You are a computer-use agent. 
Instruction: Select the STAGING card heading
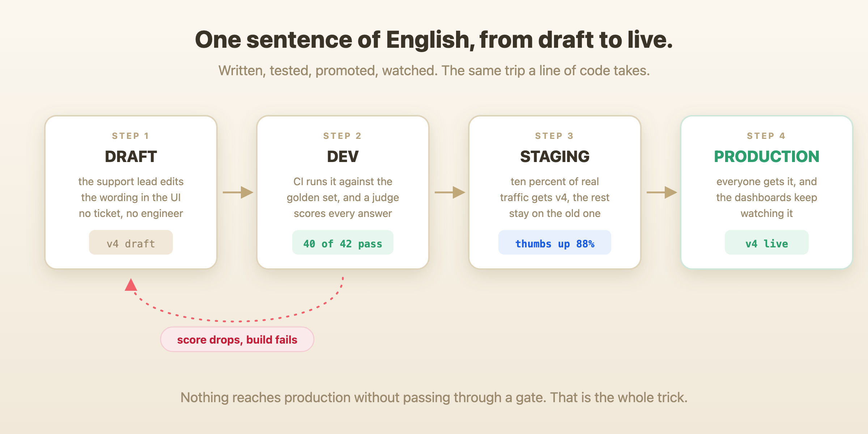(555, 157)
